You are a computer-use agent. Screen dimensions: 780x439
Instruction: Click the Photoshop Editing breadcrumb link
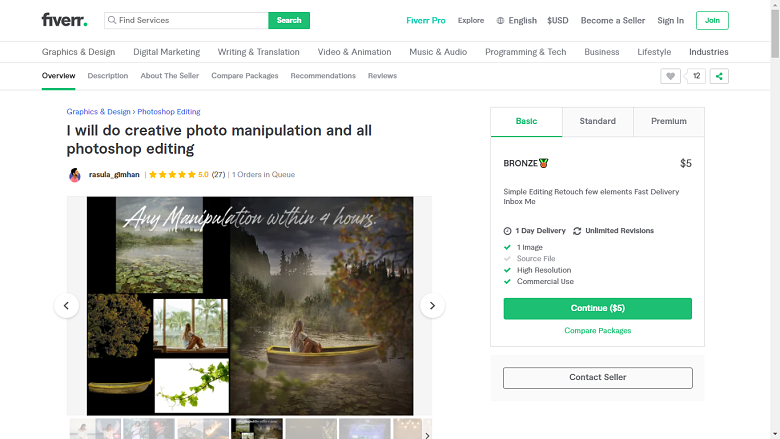(x=169, y=112)
